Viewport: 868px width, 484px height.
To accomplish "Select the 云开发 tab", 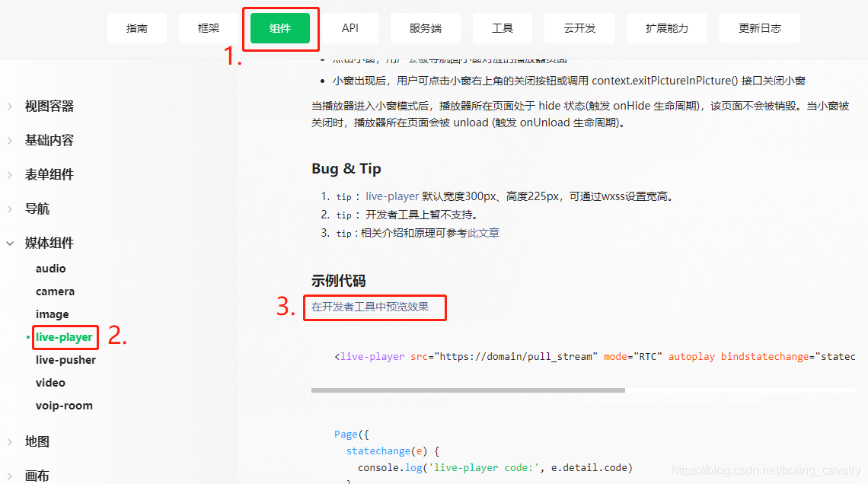I will coord(579,28).
